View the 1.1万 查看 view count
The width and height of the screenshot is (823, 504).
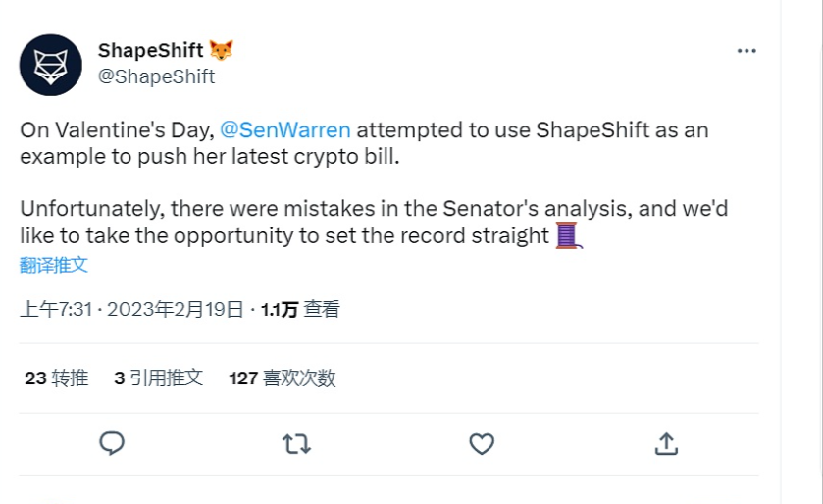coord(300,310)
